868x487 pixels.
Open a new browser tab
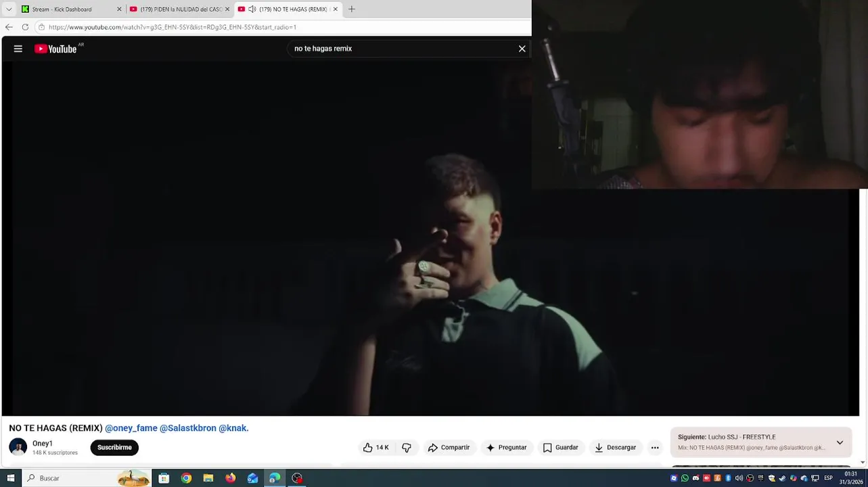(x=351, y=9)
